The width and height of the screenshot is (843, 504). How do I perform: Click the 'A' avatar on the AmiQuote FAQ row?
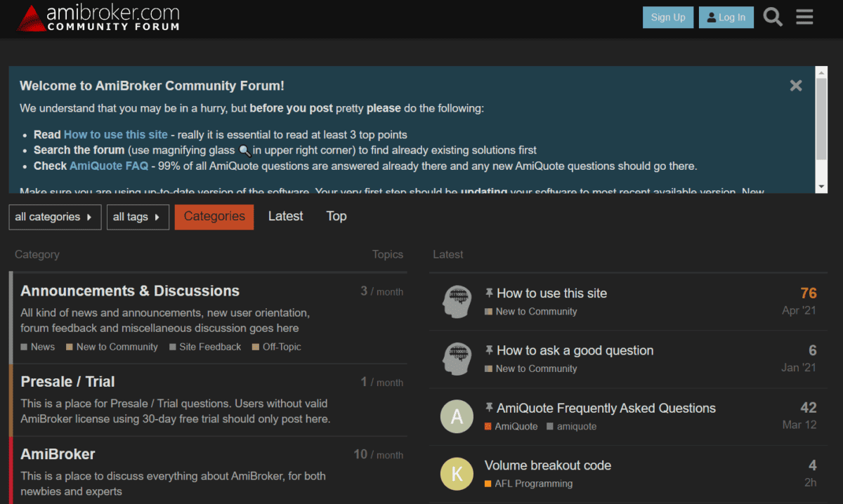click(457, 416)
